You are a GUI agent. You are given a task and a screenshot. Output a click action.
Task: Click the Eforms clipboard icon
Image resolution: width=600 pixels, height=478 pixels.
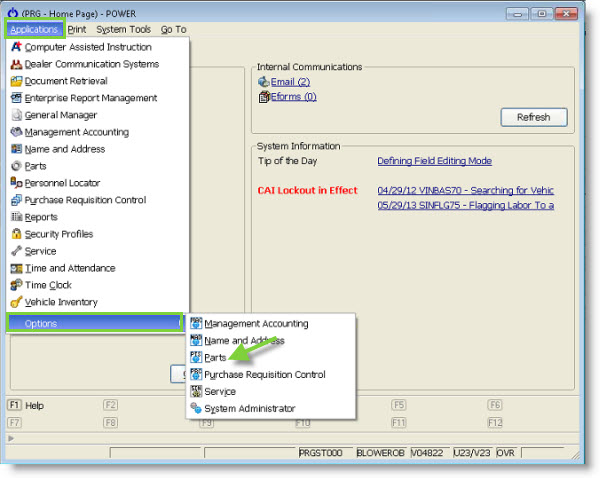pos(264,97)
